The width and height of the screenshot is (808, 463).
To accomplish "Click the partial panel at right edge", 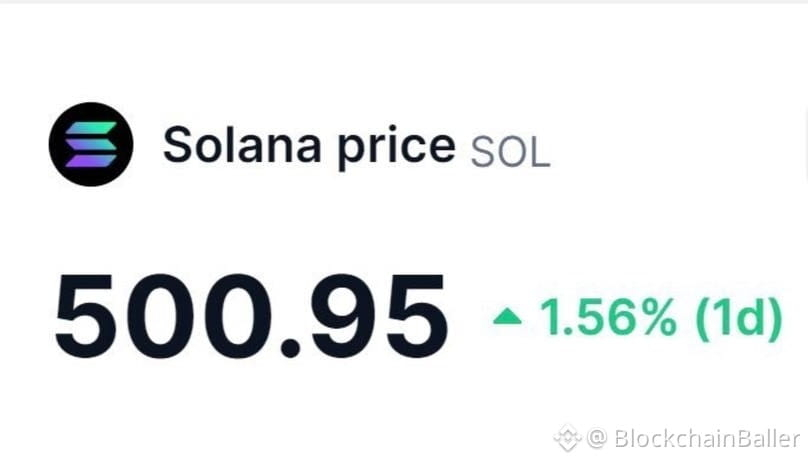I will pos(805,143).
